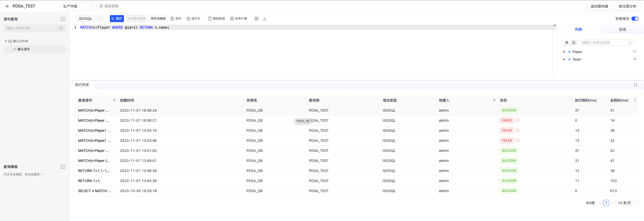The height and width of the screenshot is (221, 644).
Task: Click the 前往图分析 button
Action: point(627,6)
